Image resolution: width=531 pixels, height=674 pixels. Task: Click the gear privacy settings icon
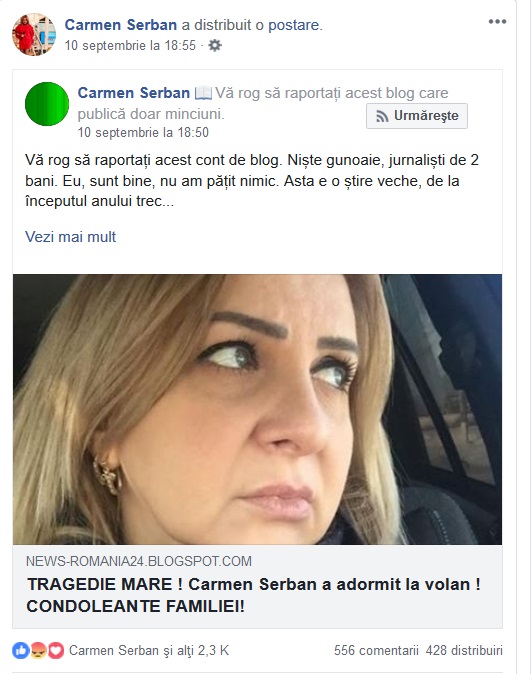pos(215,45)
